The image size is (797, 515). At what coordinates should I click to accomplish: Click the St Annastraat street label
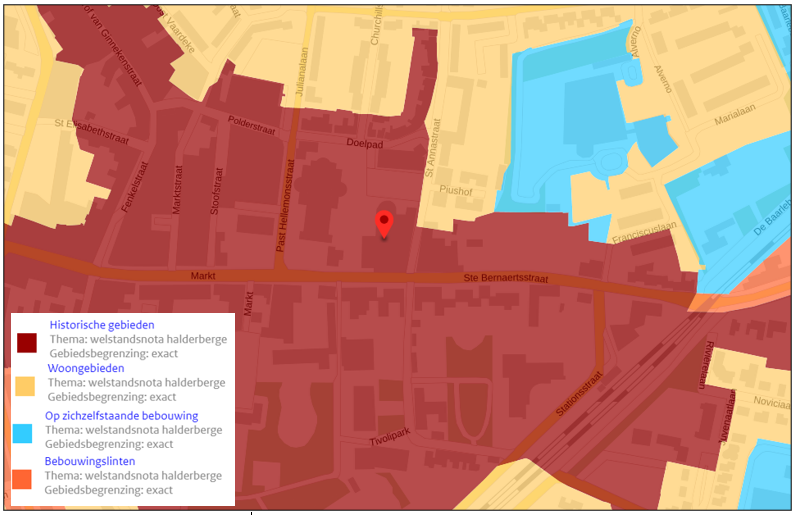(433, 148)
